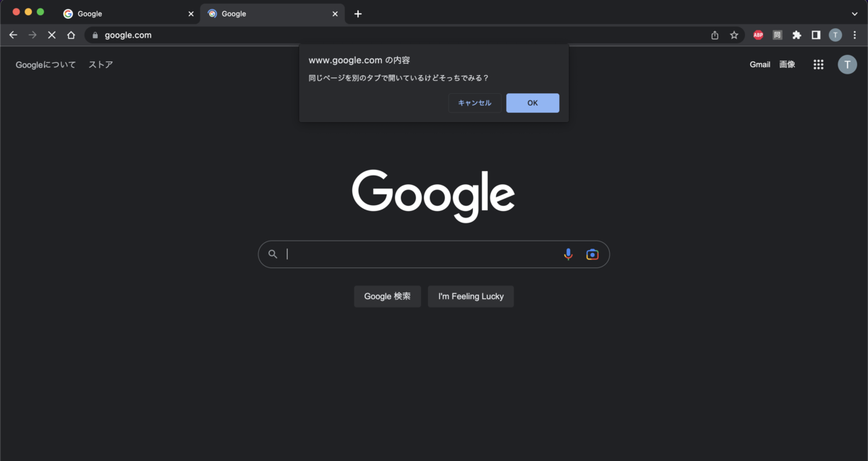Click the Google 検索 button

[387, 296]
